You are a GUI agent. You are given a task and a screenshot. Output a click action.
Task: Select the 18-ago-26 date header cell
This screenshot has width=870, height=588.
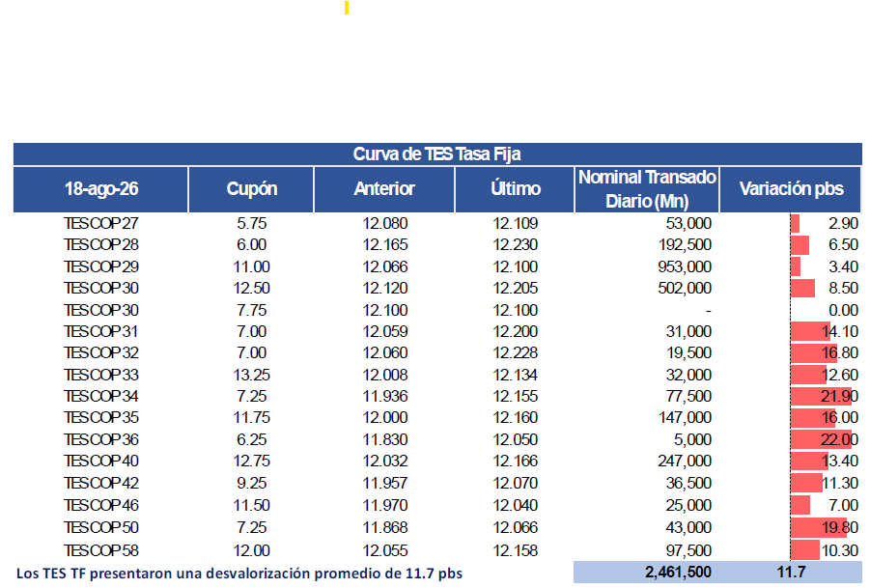[x=100, y=189]
